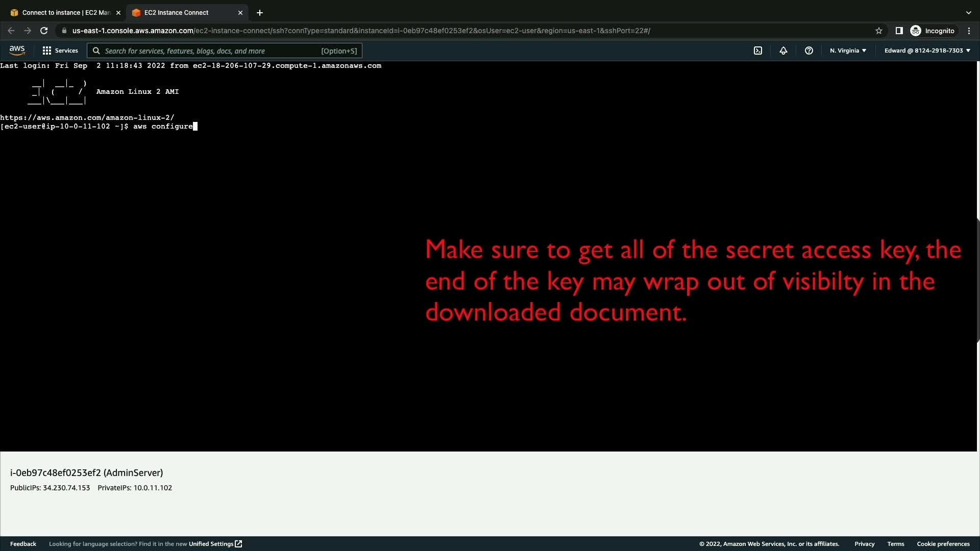
Task: Expand the Edward account dropdown
Action: (927, 51)
